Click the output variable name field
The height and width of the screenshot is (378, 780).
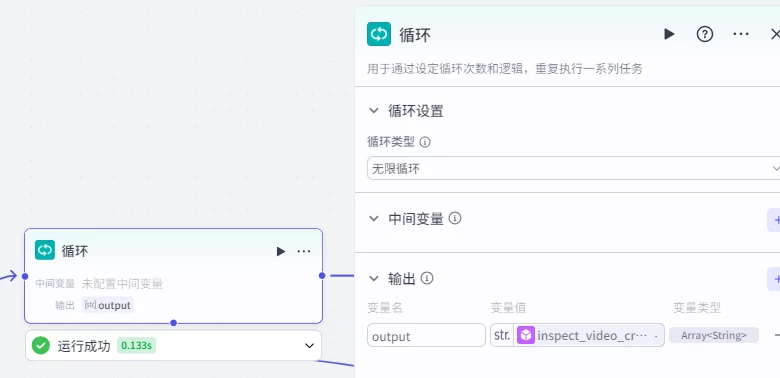click(426, 335)
